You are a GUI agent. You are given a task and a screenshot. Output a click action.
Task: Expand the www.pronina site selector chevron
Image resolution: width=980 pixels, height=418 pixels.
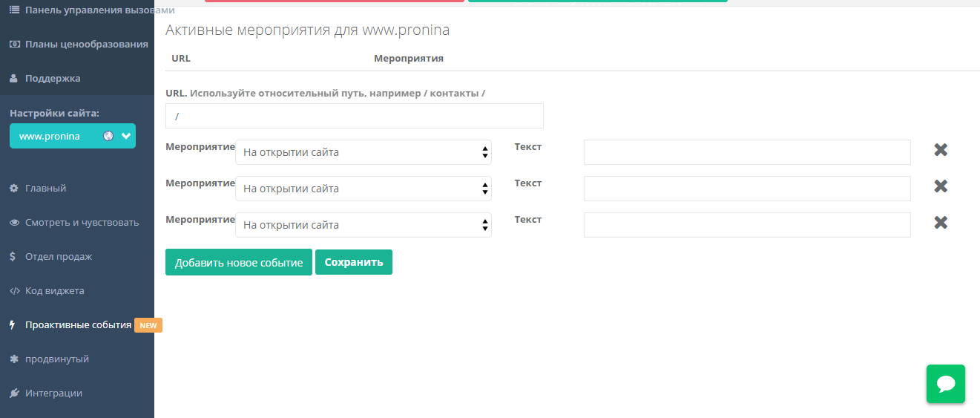(x=126, y=136)
